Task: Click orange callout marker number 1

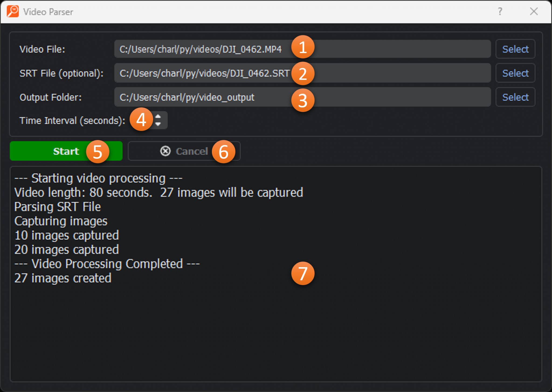Action: pos(303,47)
